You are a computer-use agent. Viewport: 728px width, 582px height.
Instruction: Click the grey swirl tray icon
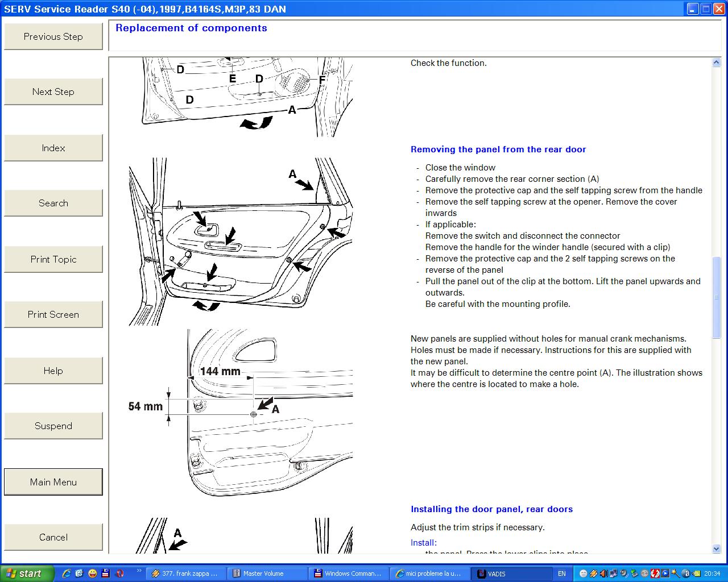click(623, 573)
